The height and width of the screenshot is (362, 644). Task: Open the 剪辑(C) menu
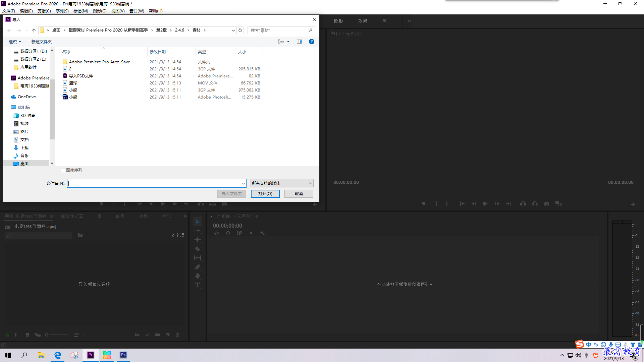pos(44,11)
